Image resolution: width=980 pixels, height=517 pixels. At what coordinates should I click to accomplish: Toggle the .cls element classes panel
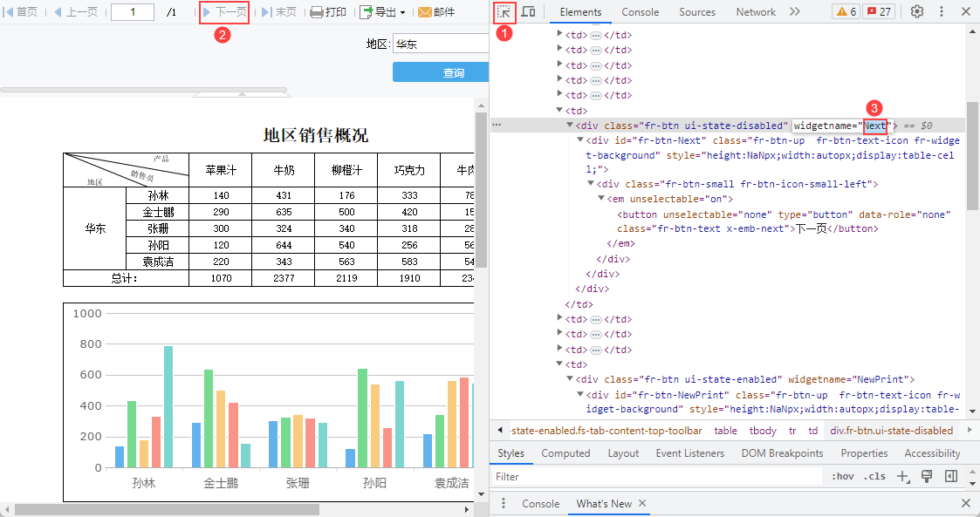click(x=874, y=477)
